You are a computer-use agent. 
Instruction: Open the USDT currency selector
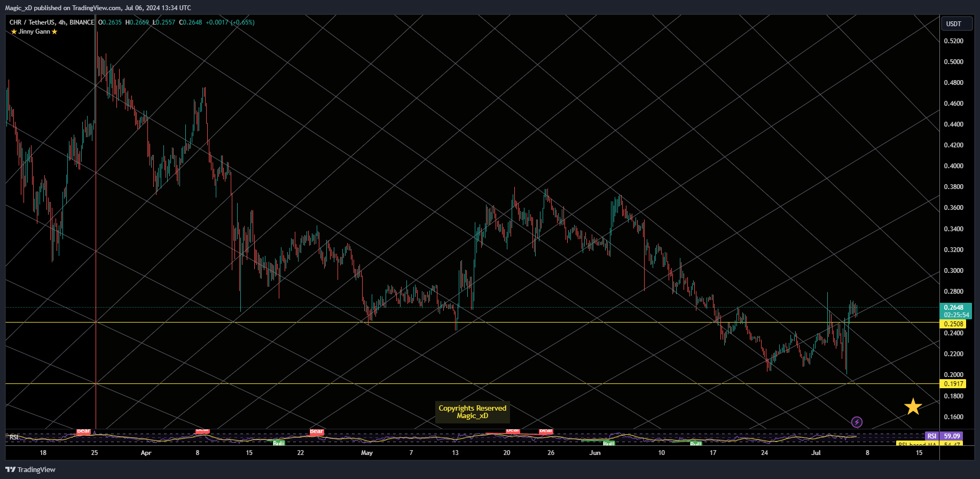[956, 23]
